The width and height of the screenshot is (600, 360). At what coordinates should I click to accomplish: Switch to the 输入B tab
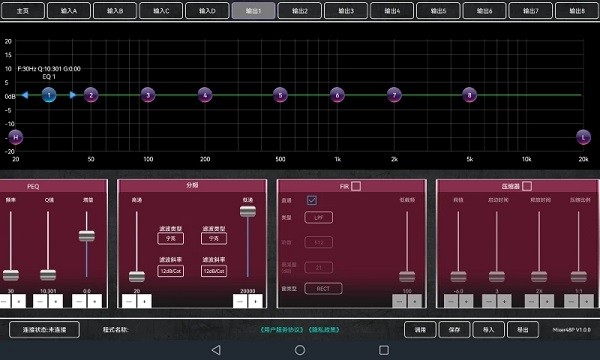point(115,11)
